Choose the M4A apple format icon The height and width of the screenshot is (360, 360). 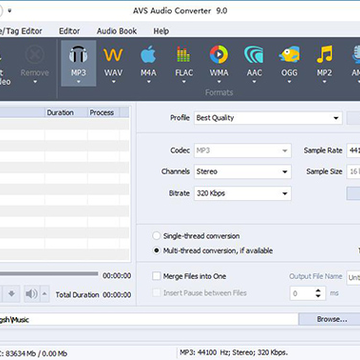(x=148, y=55)
